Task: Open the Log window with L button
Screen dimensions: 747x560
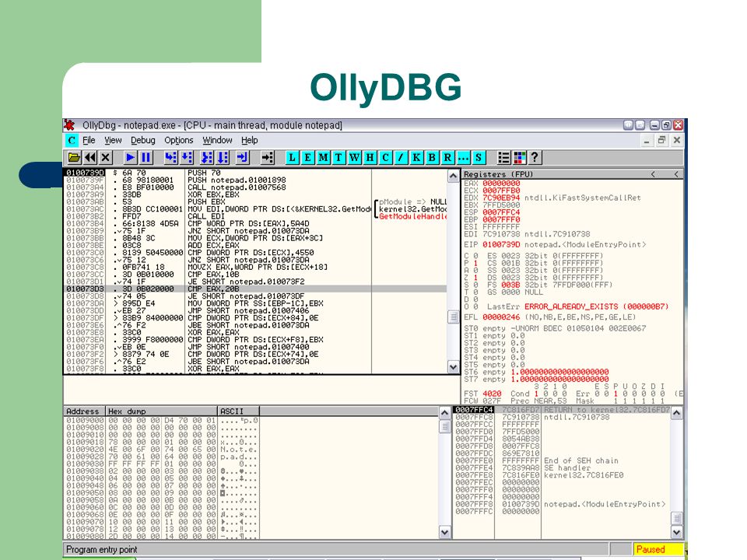Action: 292,158
